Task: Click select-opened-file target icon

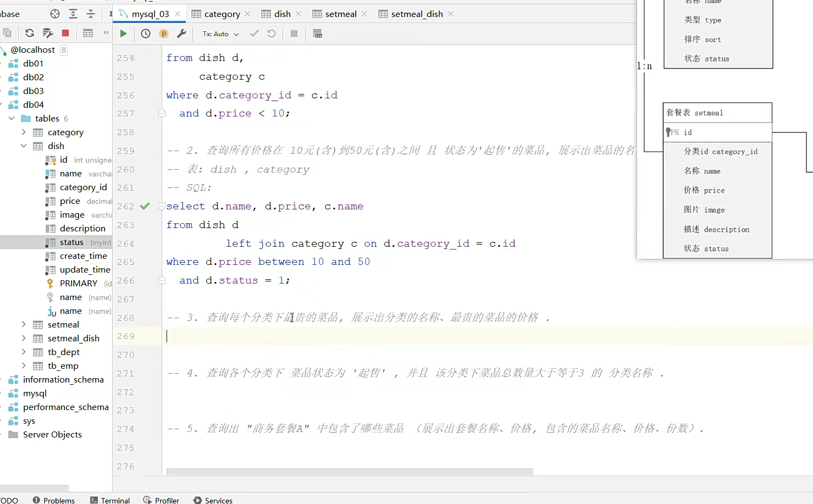Action: click(x=55, y=14)
